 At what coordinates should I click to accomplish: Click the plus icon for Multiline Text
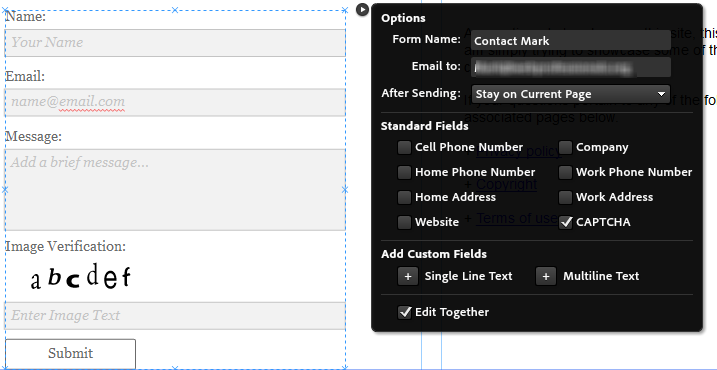[546, 277]
